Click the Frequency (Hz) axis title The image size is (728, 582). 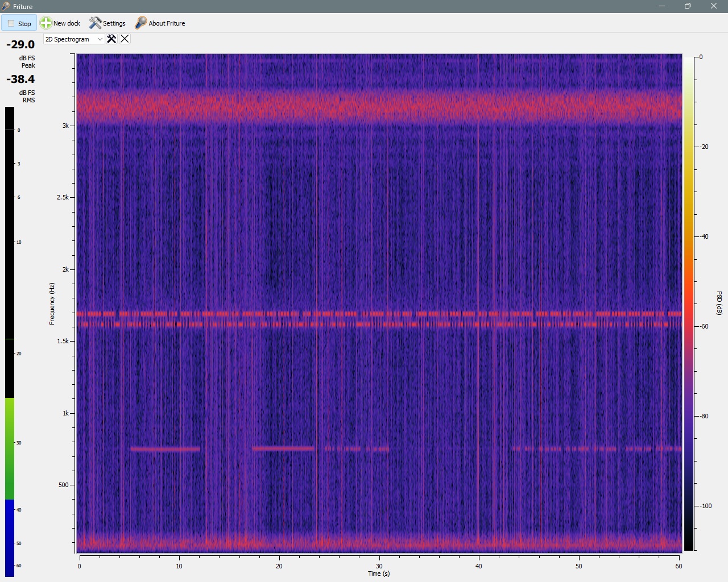[x=52, y=304]
